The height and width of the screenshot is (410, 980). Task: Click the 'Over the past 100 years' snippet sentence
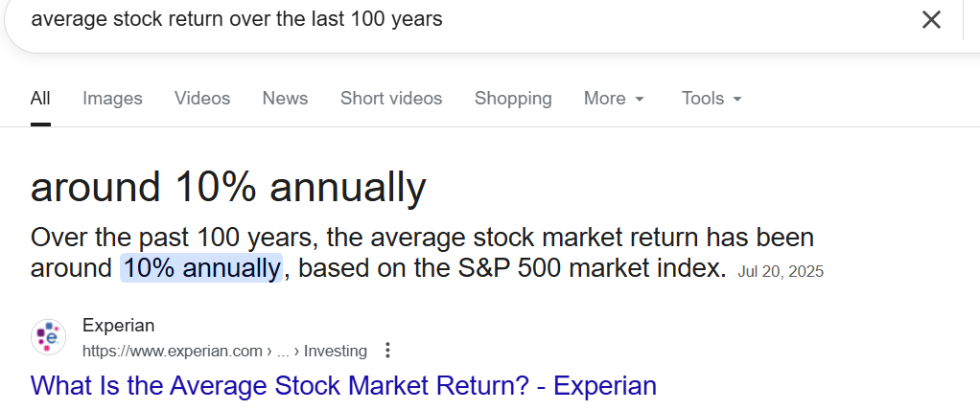[422, 238]
